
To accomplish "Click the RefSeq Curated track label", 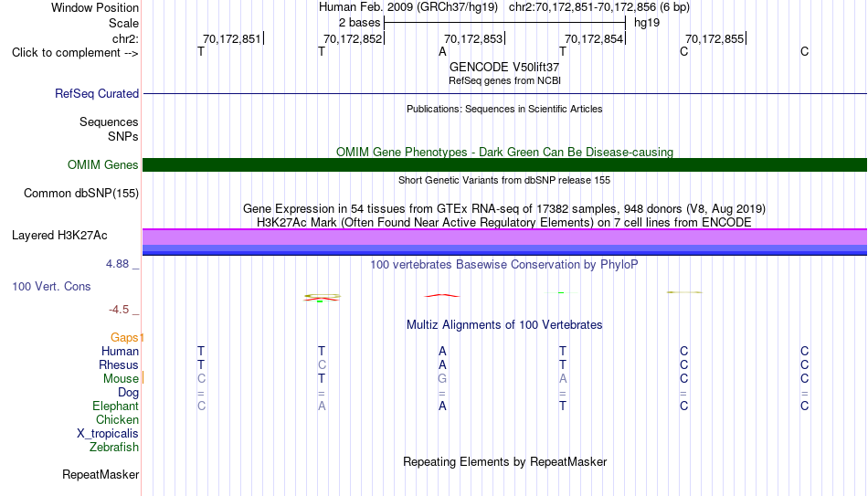I will 96,93.
